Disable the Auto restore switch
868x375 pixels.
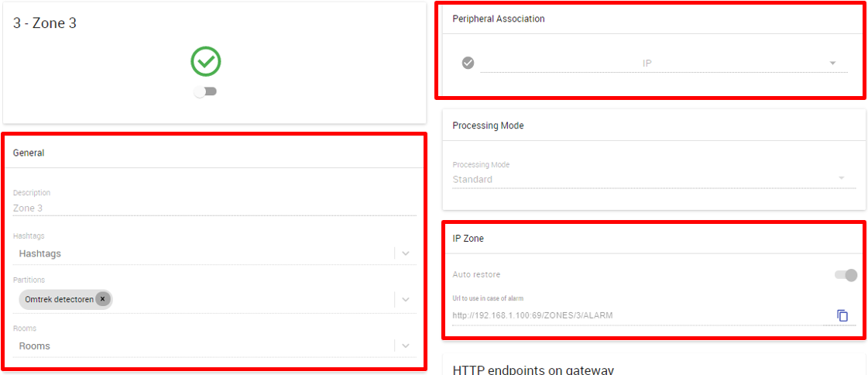(846, 275)
